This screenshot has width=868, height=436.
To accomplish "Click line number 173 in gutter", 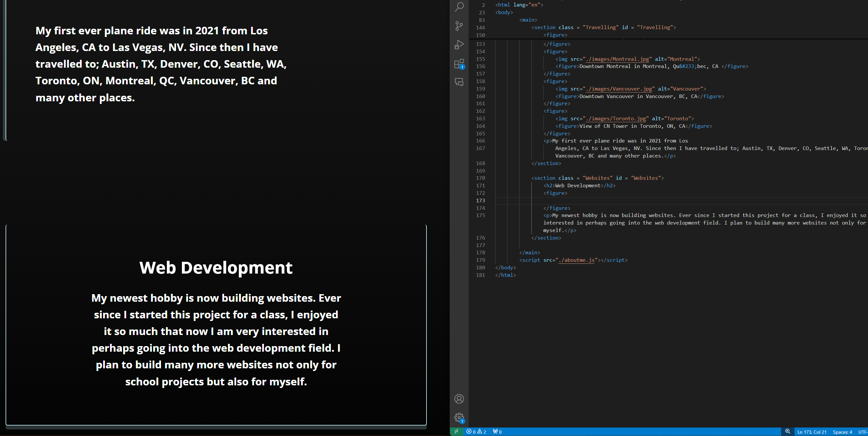I will [x=480, y=201].
